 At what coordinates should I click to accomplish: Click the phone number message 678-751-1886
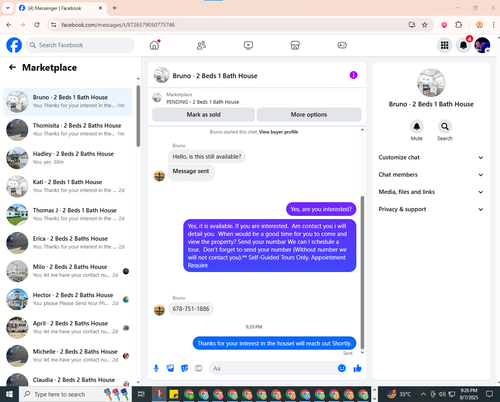point(191,309)
